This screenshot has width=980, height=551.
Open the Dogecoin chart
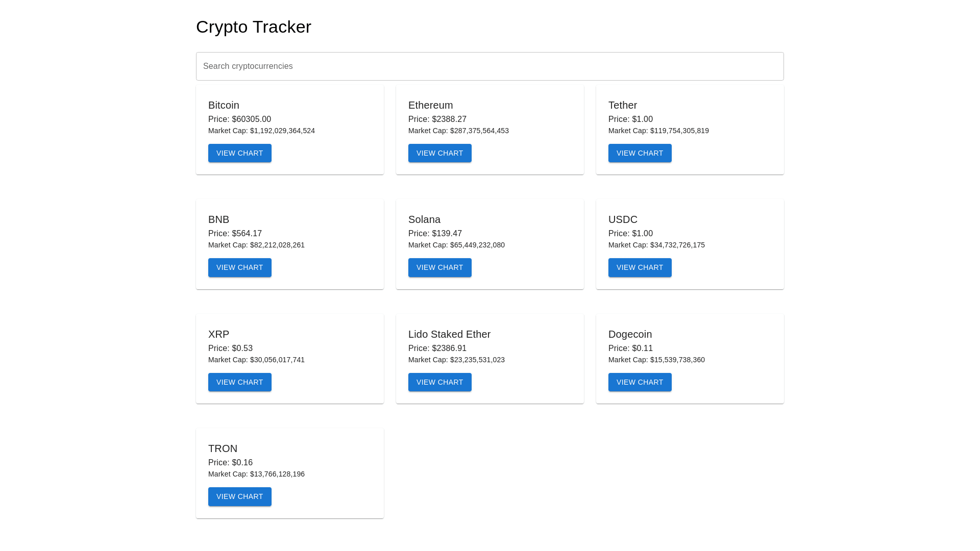[640, 382]
